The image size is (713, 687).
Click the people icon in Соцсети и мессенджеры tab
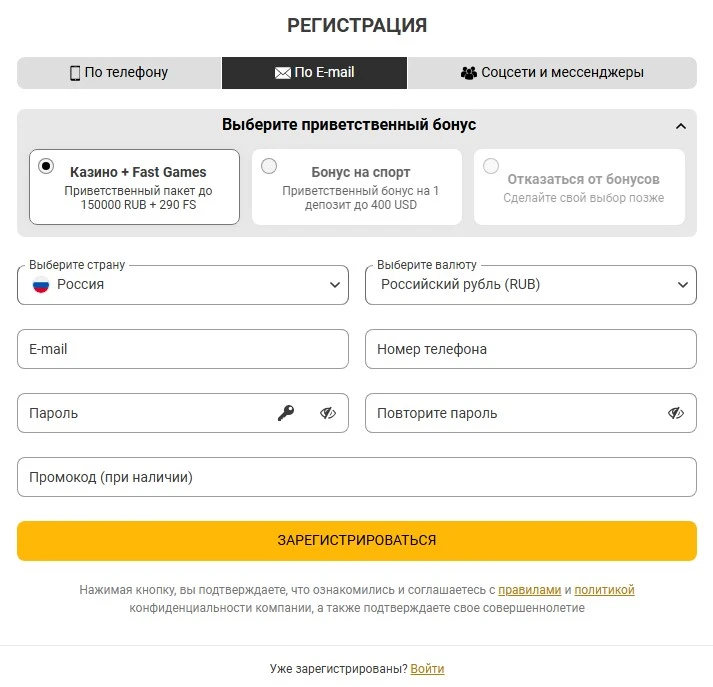(468, 73)
